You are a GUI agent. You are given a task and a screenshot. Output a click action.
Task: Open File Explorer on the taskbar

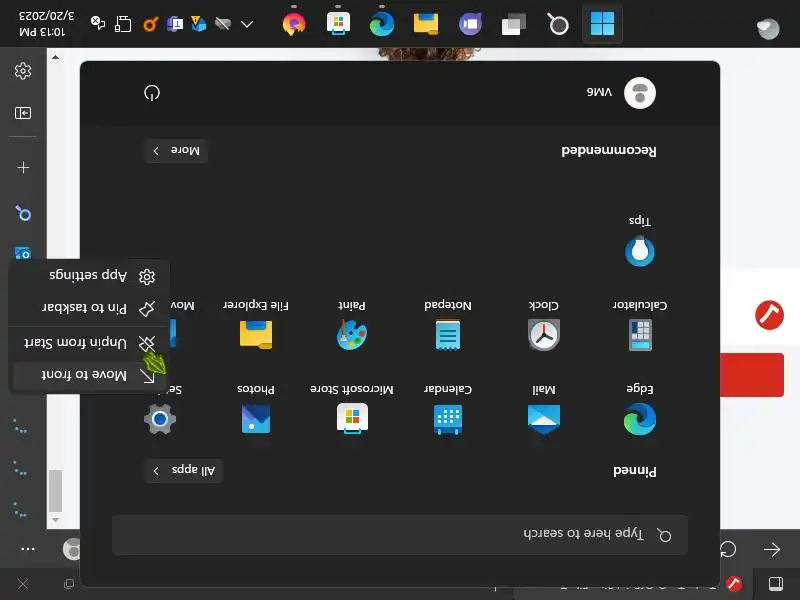point(426,24)
